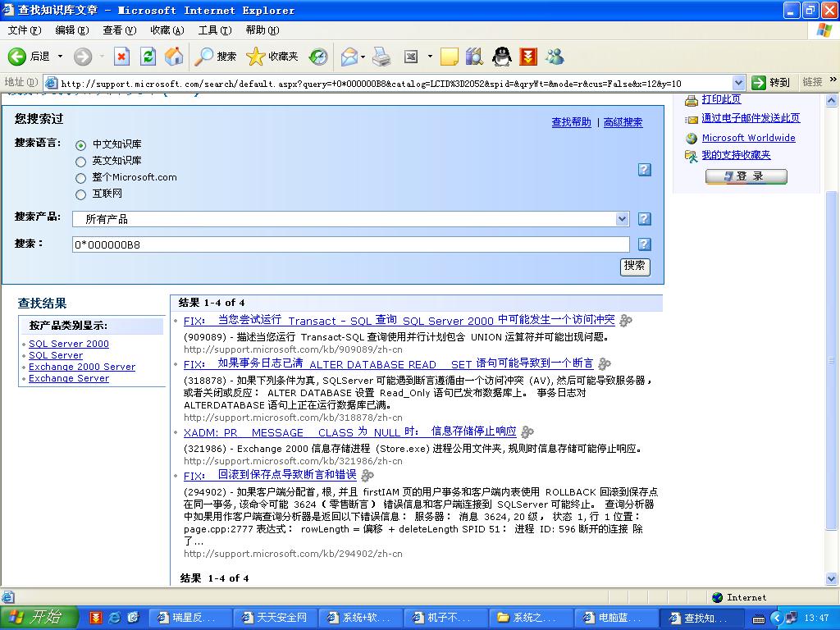The height and width of the screenshot is (630, 840).
Task: Click the Stop loading icon
Action: [x=121, y=57]
